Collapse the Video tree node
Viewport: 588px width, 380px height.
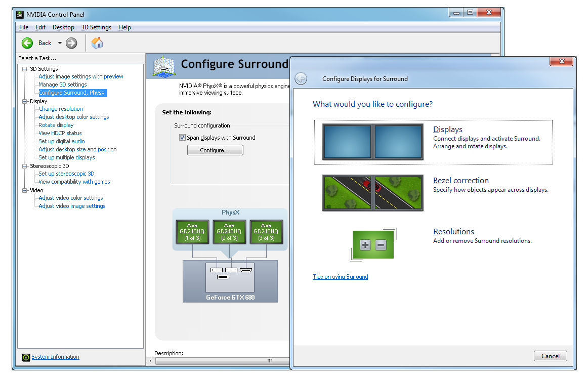(25, 191)
